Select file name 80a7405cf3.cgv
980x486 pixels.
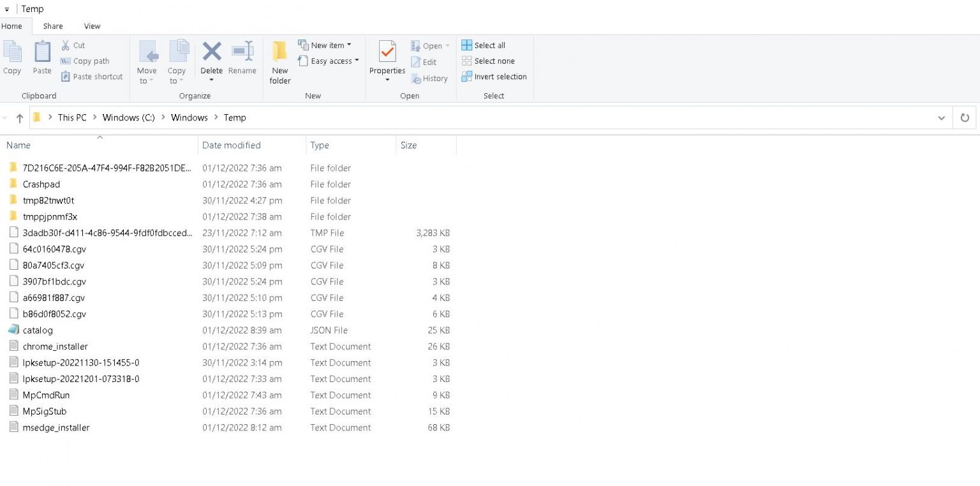pos(54,265)
